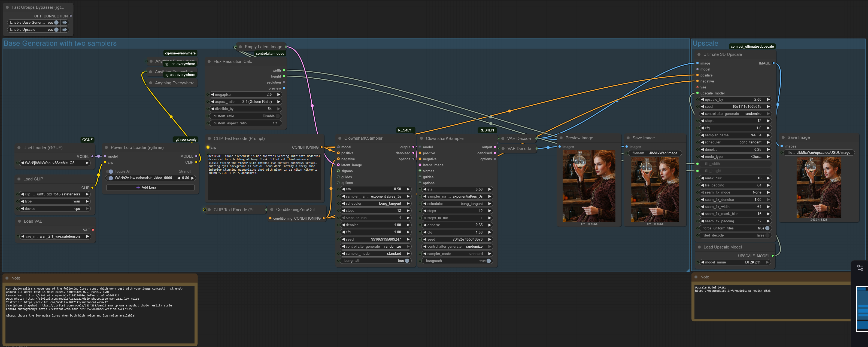Toggle force_uniform_tiles in Ultimate SD Upscale
This screenshot has height=347, width=868.
[x=767, y=228]
